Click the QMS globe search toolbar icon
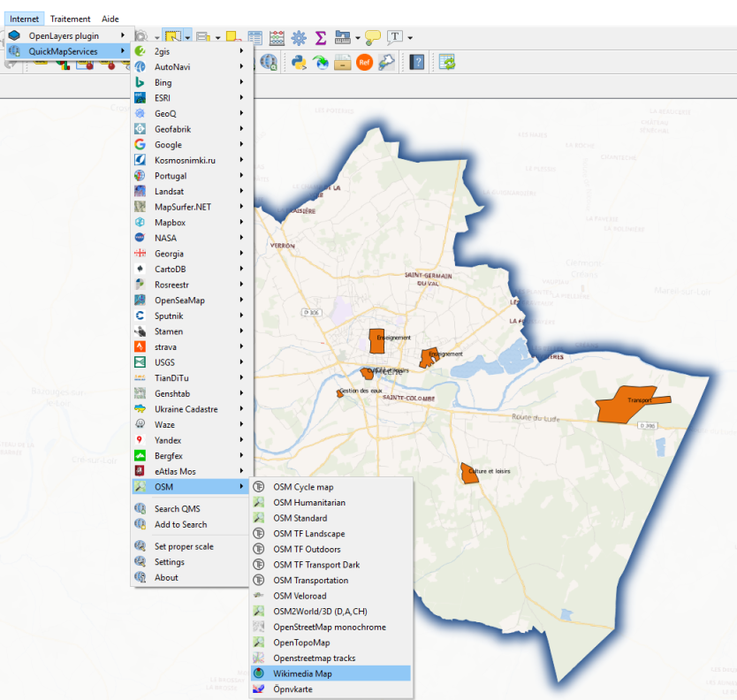737x700 pixels. pos(269,62)
